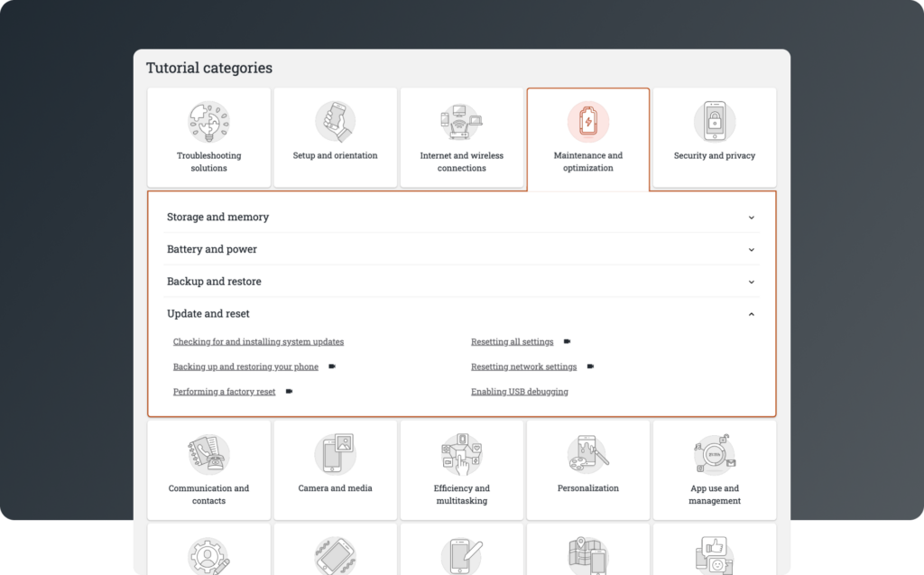The width and height of the screenshot is (924, 575).
Task: Select the Internet and wireless connections devices icon
Action: click(461, 122)
